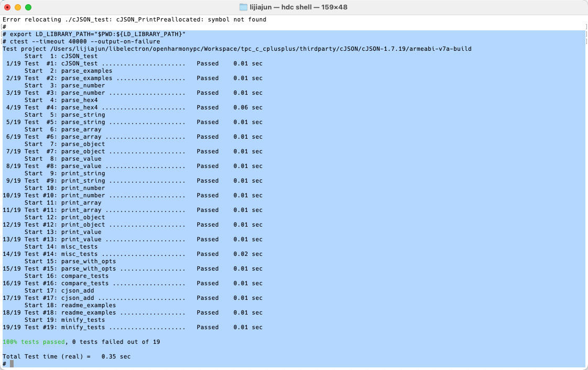Click the ctest --timeout 40000 command line
588x370 pixels.
(81, 42)
